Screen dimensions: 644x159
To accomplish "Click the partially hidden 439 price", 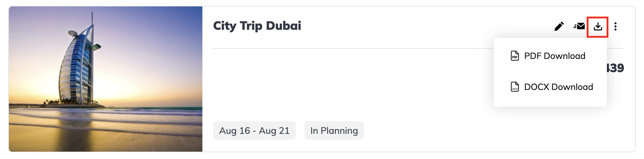I will coord(615,68).
